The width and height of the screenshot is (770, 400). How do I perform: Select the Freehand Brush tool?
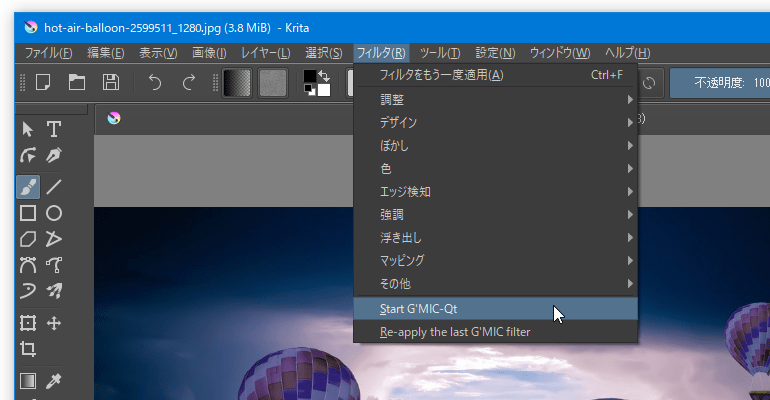28,187
